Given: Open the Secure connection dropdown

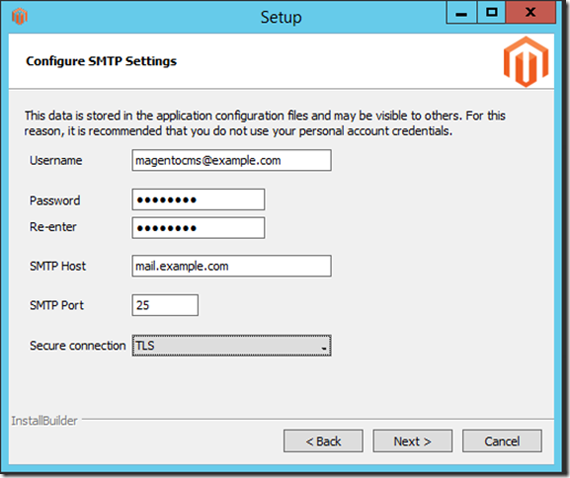Looking at the screenshot, I should (x=231, y=345).
